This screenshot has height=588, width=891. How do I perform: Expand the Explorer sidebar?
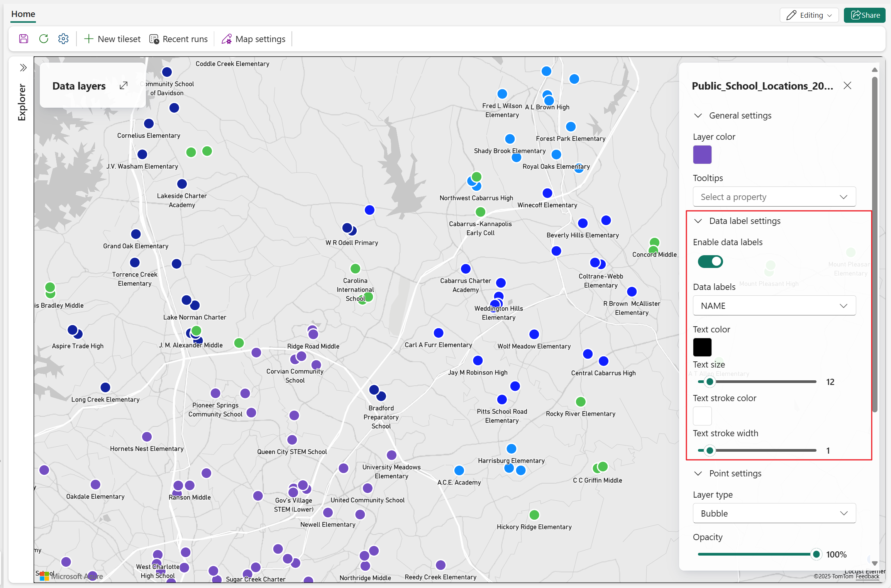pyautogui.click(x=23, y=67)
